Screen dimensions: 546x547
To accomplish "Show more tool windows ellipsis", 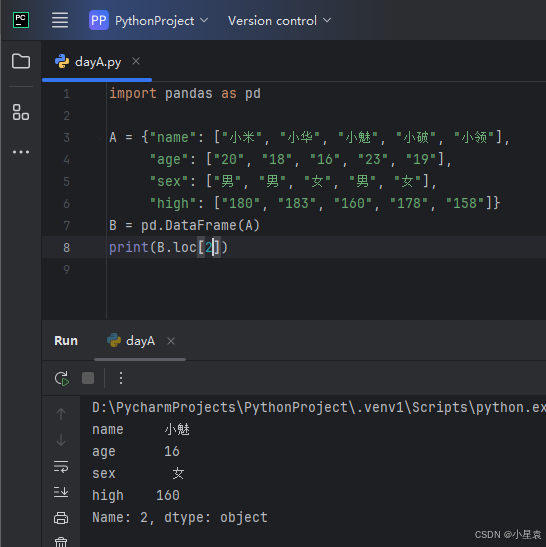I will [x=21, y=152].
